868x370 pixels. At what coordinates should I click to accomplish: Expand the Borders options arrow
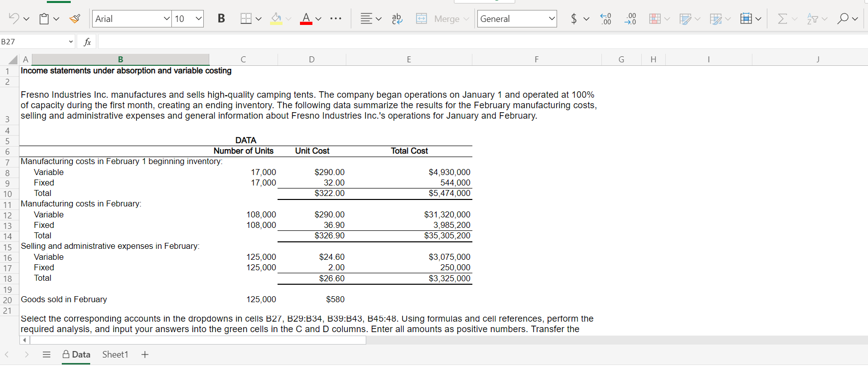tap(259, 19)
